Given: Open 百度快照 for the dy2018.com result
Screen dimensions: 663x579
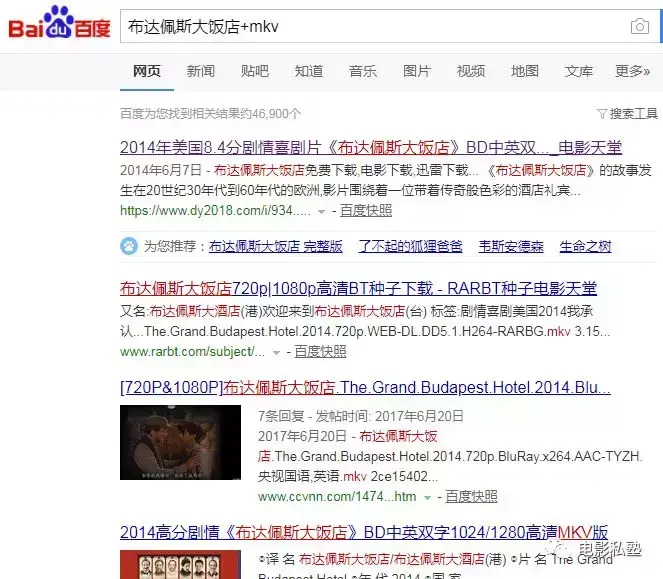Looking at the screenshot, I should [x=366, y=211].
